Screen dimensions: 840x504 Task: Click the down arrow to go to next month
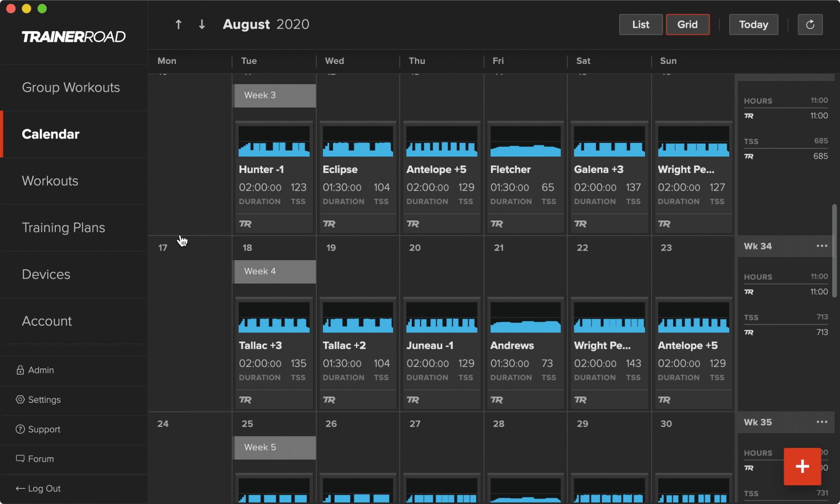[x=201, y=24]
